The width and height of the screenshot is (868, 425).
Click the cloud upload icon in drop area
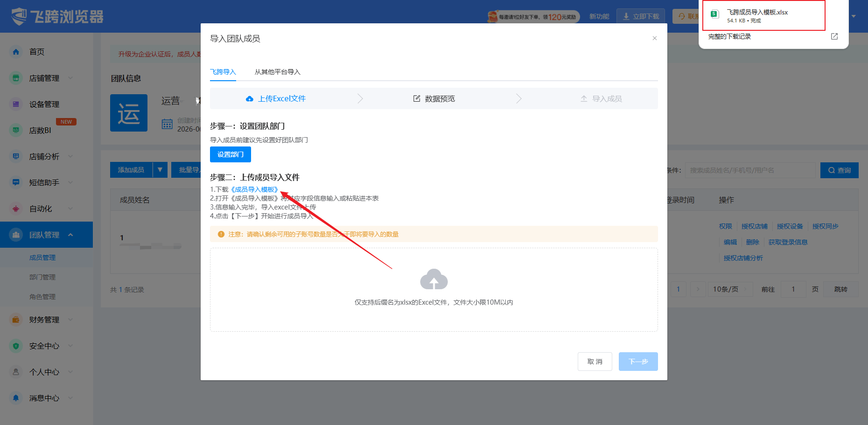(434, 279)
